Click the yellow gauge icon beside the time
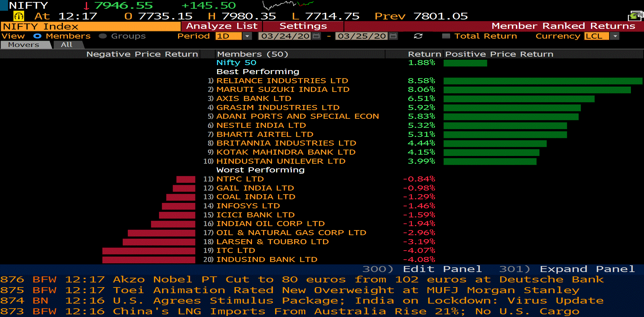 click(18, 16)
